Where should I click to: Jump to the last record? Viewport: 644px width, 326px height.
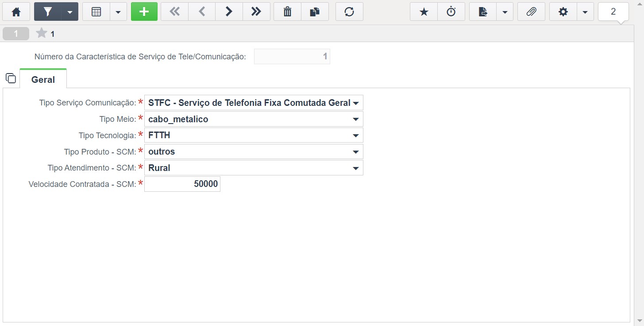(x=256, y=12)
